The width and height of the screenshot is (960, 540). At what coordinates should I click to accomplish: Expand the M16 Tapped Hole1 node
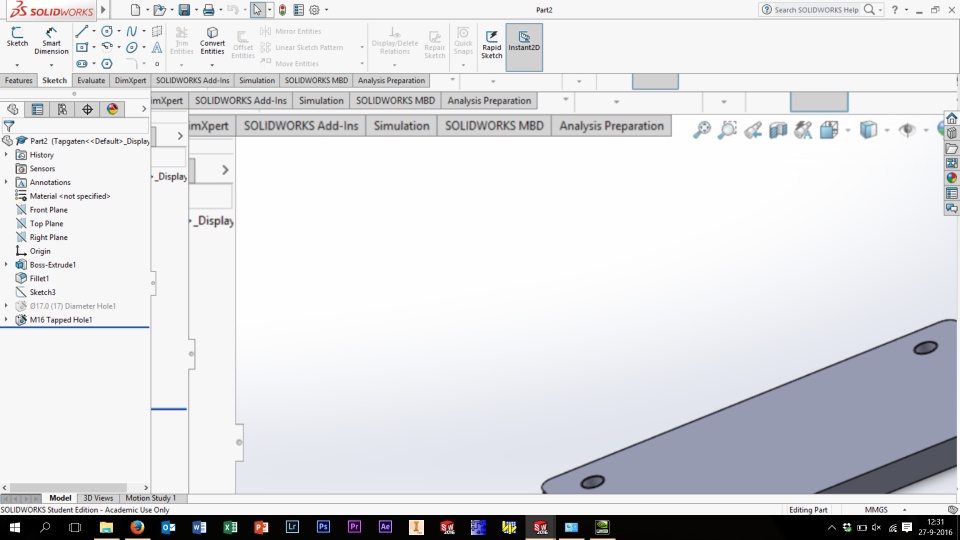pos(6,320)
